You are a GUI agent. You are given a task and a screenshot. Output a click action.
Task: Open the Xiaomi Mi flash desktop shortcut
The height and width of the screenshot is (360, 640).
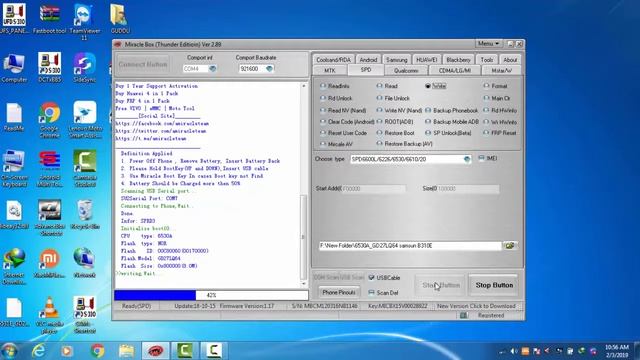(x=49, y=263)
